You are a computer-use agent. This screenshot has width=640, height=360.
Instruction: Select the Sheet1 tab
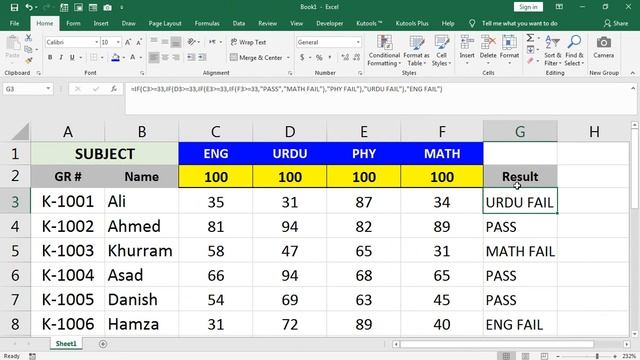coord(66,344)
